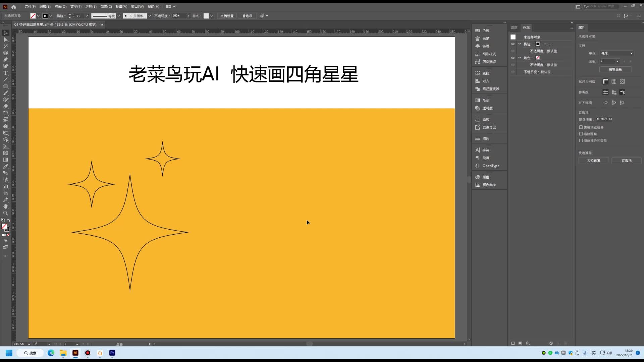Toggle transparency grid button in 标尺与网格
Image resolution: width=644 pixels, height=362 pixels.
pyautogui.click(x=622, y=81)
